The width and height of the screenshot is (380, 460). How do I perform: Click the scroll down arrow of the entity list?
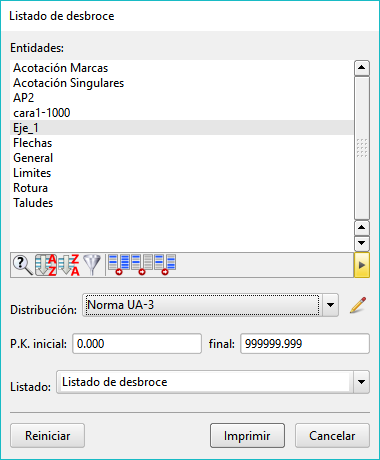pyautogui.click(x=362, y=243)
